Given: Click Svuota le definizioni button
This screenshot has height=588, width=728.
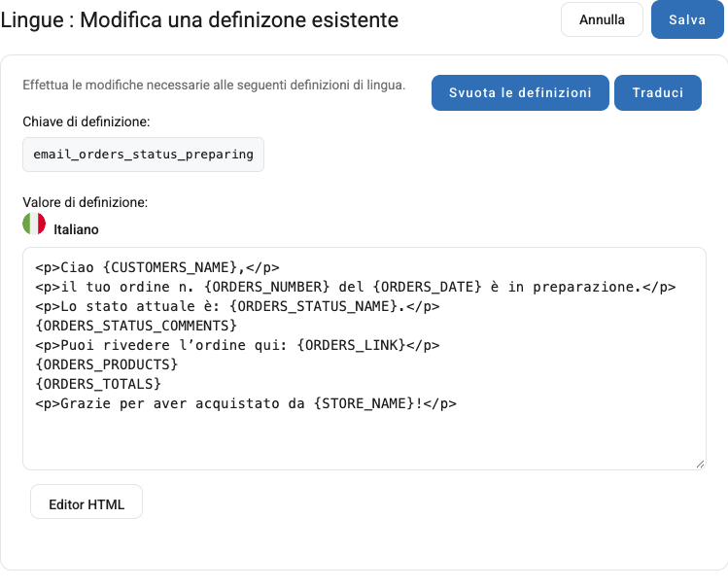Looking at the screenshot, I should click(x=520, y=93).
